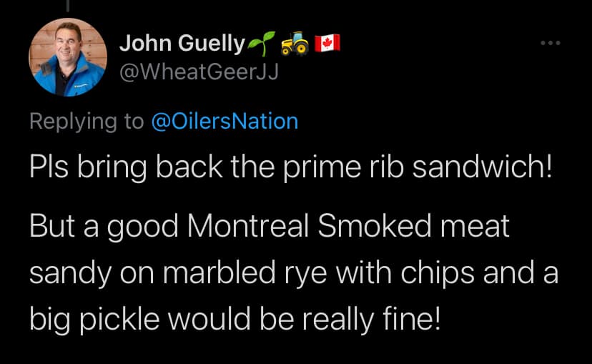Screen dimensions: 592x364
Task: Visit the @OilersNation mention link
Action: click(x=225, y=121)
